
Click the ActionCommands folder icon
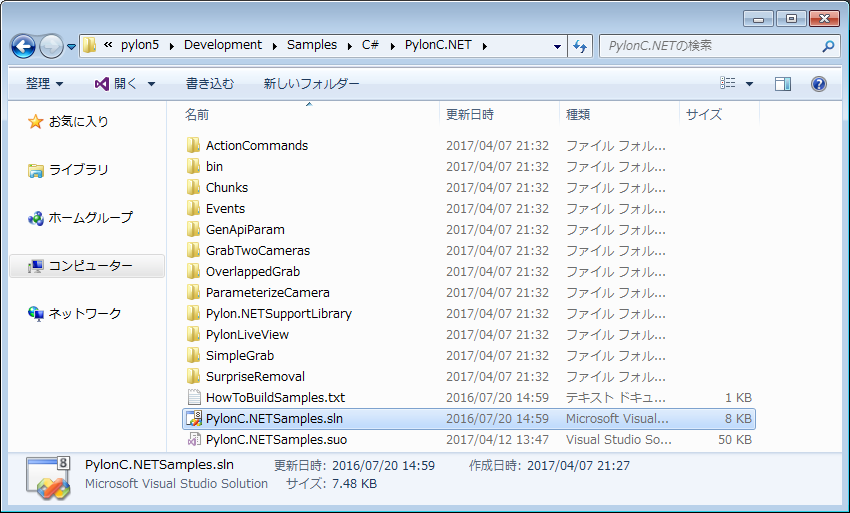(194, 145)
